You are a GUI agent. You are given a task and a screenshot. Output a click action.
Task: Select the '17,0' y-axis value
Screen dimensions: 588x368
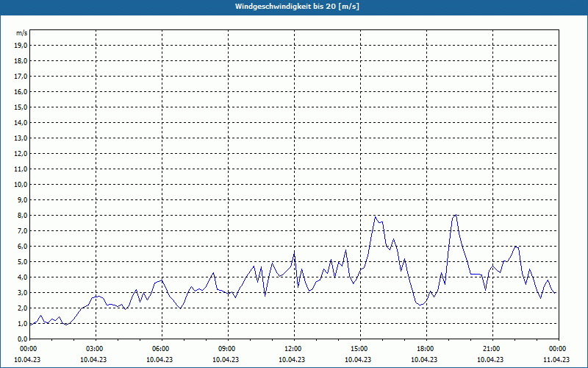pos(21,77)
